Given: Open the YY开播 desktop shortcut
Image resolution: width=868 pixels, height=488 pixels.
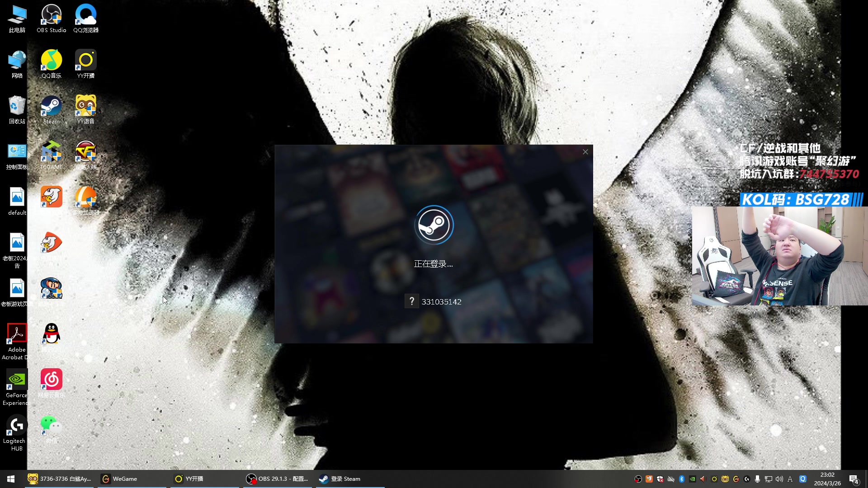Looking at the screenshot, I should (x=86, y=65).
